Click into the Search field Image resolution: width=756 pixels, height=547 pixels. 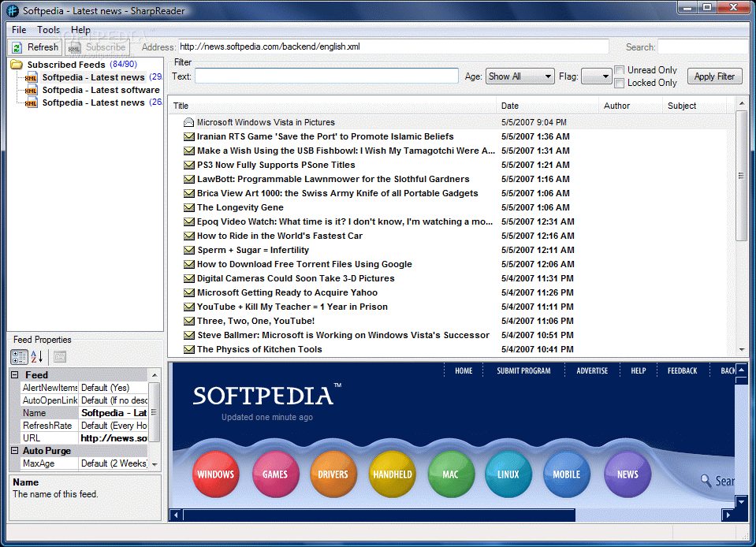point(703,47)
